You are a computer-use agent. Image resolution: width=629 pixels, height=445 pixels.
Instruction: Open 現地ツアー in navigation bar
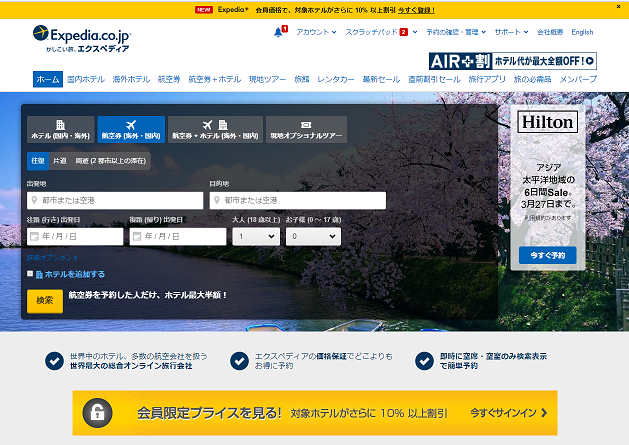click(267, 79)
